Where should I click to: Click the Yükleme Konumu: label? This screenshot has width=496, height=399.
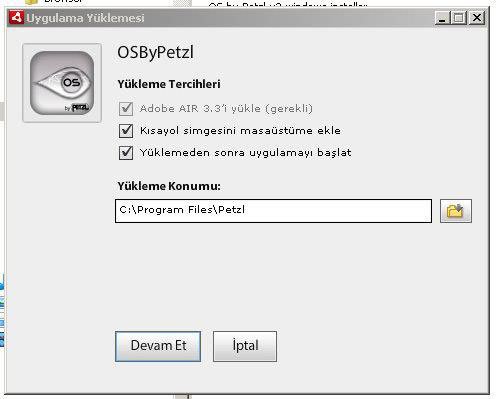pyautogui.click(x=169, y=186)
